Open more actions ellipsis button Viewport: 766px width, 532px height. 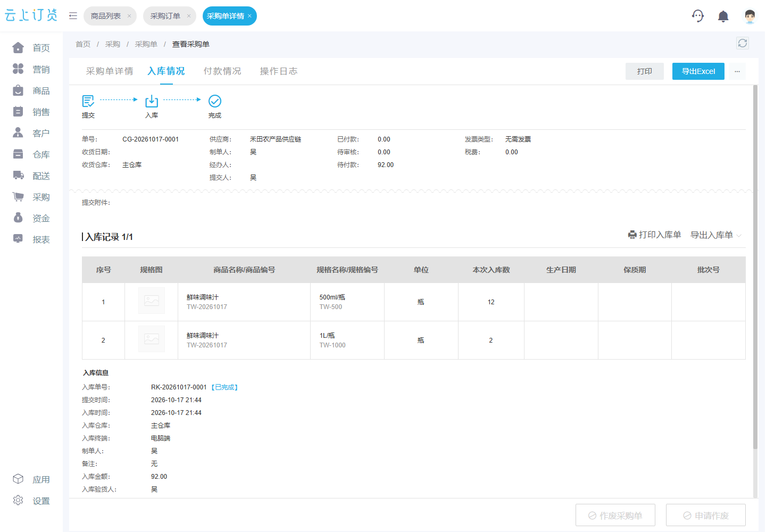[737, 71]
